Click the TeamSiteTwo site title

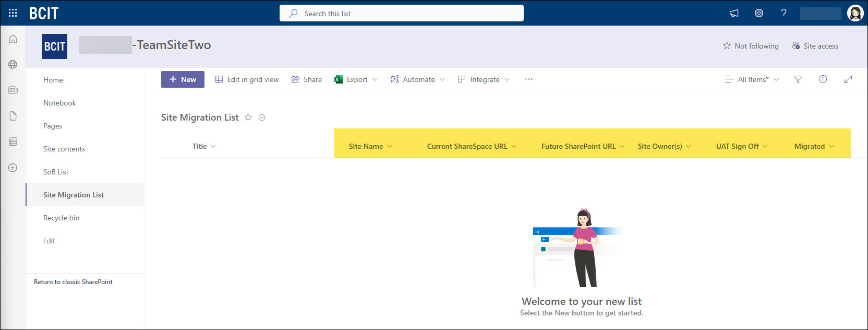[x=172, y=45]
